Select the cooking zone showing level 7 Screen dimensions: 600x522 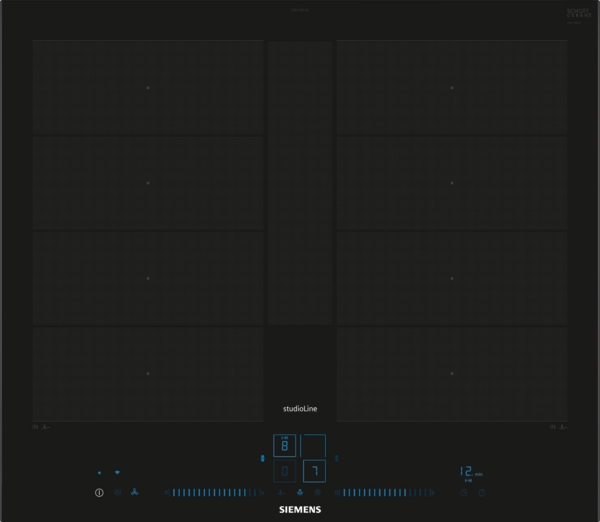[x=314, y=470]
